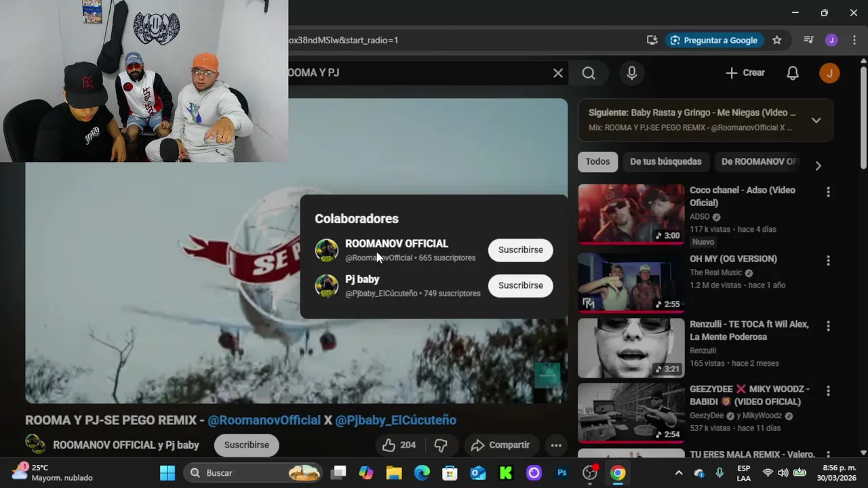Viewport: 868px width, 488px height.
Task: Click the YouTube search magnifier button
Action: 589,73
